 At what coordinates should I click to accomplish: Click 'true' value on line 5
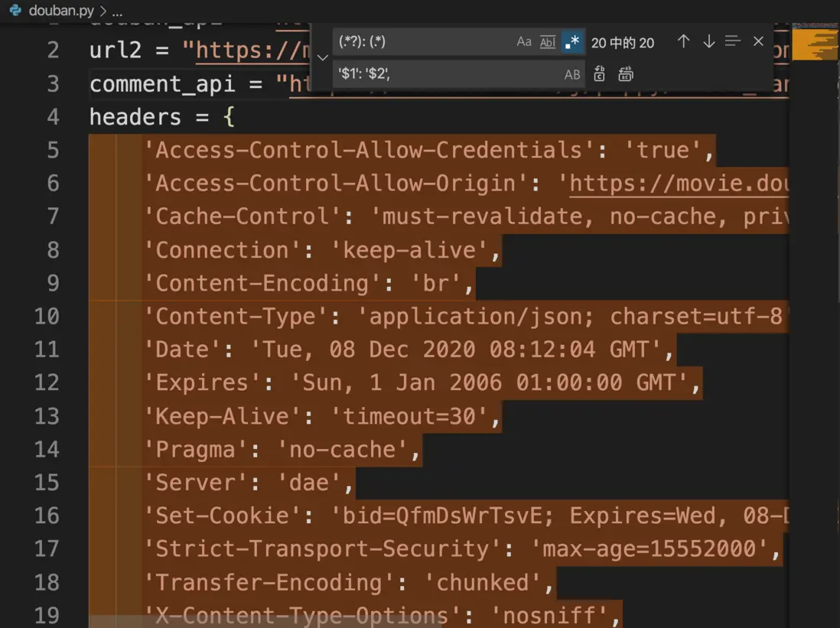pyautogui.click(x=663, y=150)
